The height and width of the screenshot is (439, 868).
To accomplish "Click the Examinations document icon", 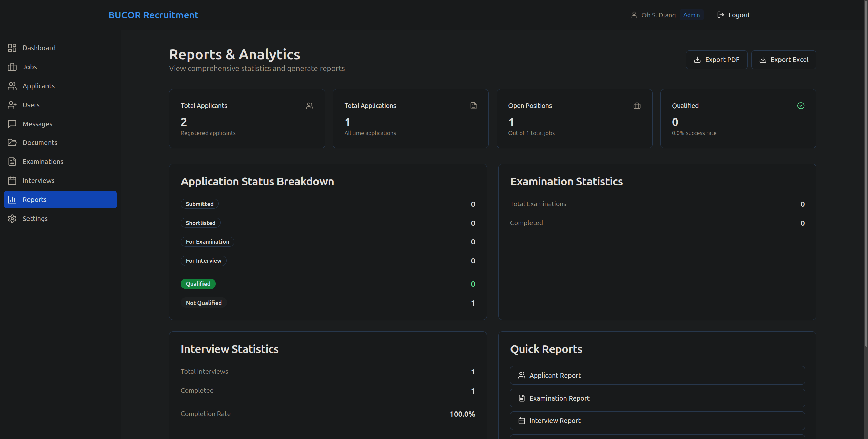I will tap(12, 162).
